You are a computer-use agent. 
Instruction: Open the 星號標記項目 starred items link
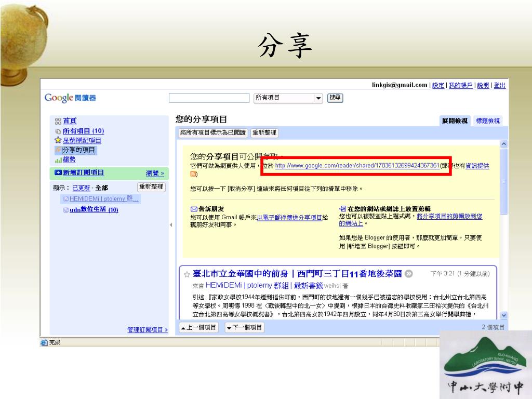coord(82,140)
